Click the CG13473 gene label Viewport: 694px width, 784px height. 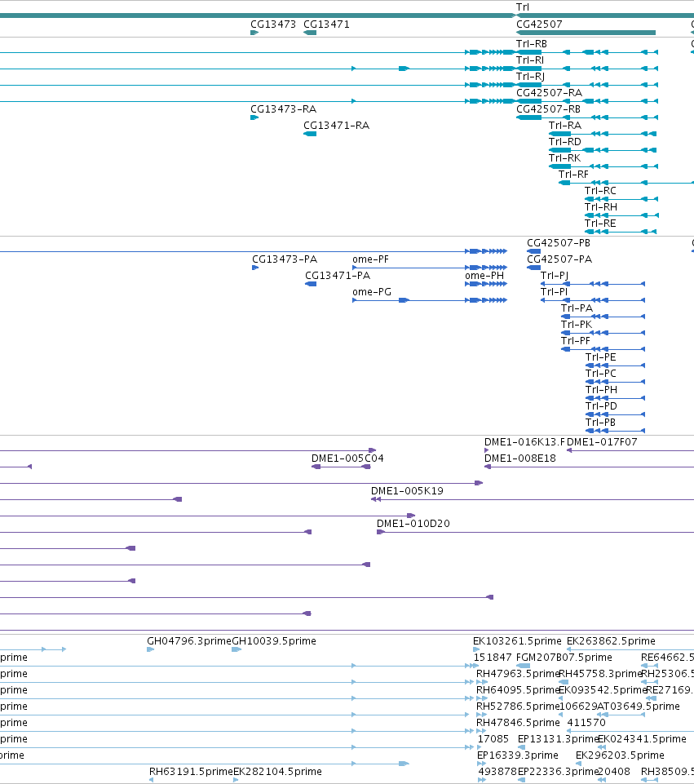point(273,24)
